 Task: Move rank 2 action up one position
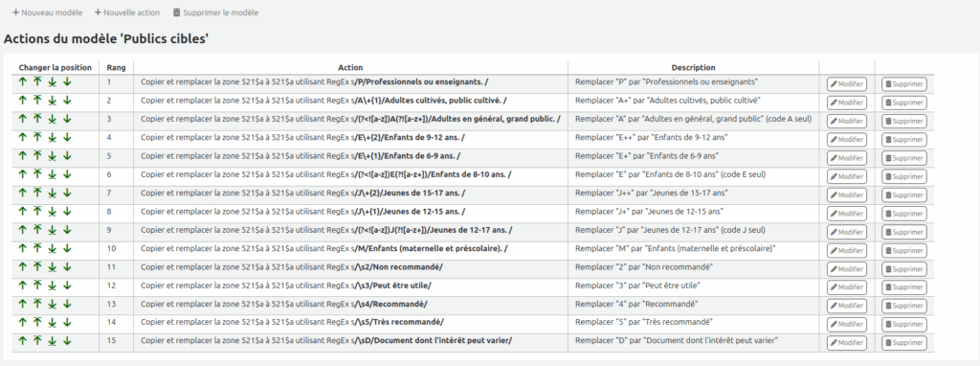coord(23,100)
